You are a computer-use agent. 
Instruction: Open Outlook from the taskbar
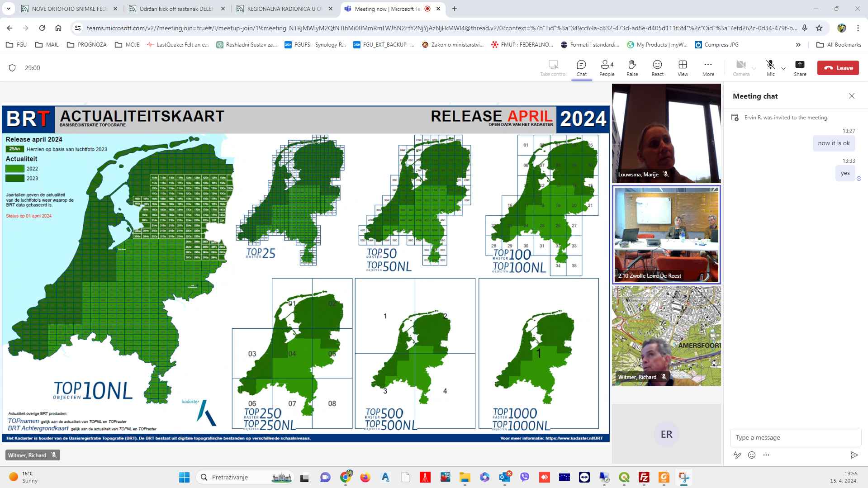pyautogui.click(x=505, y=477)
